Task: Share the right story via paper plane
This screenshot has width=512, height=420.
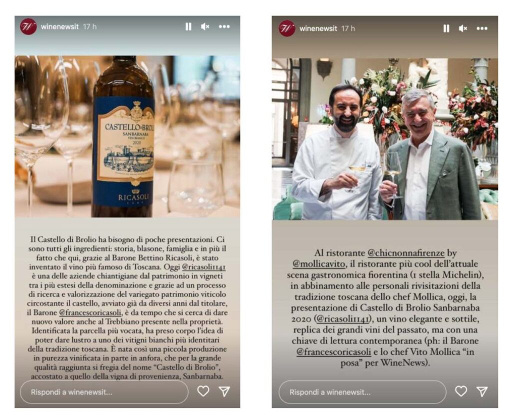Action: point(482,391)
